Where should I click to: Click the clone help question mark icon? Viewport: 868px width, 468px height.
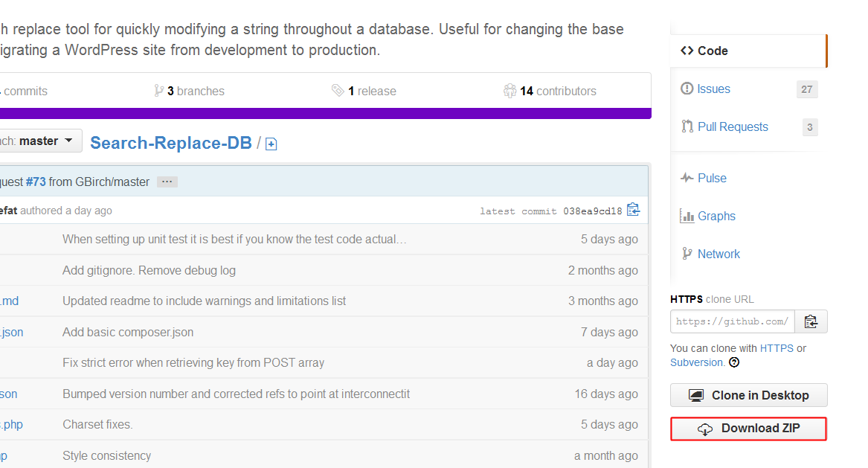734,362
